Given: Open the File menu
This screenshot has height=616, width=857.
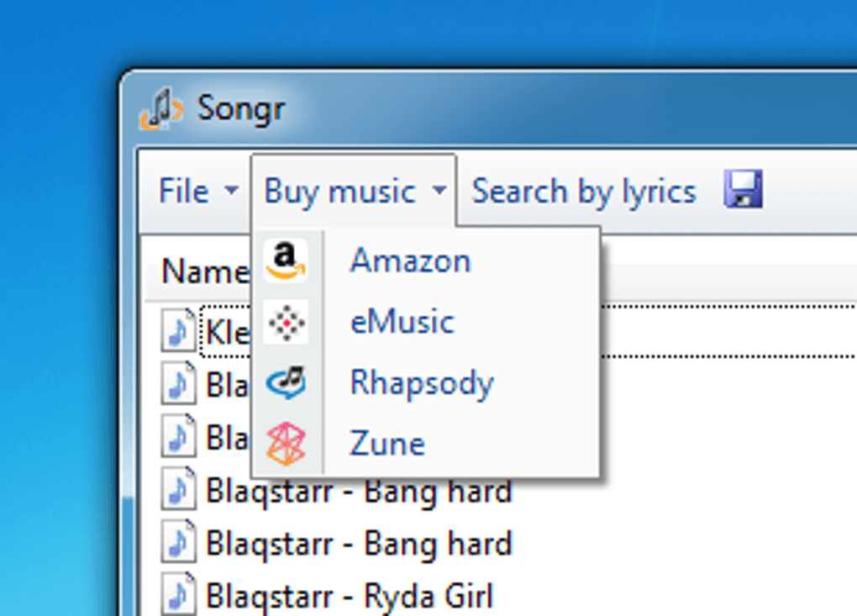Looking at the screenshot, I should click(197, 191).
